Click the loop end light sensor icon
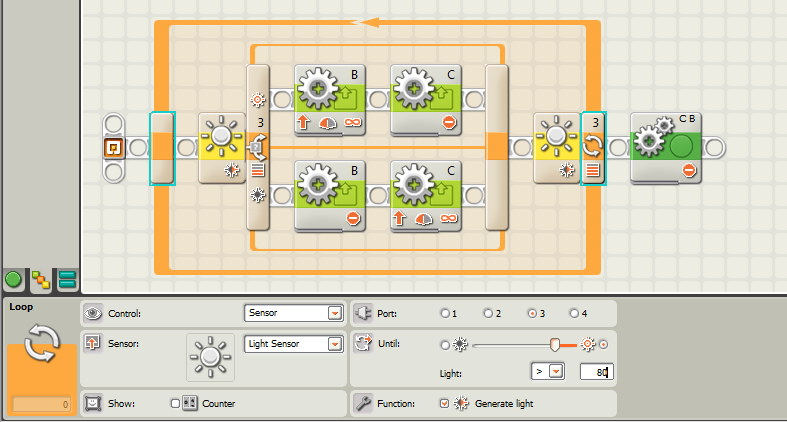The image size is (787, 422). (553, 148)
